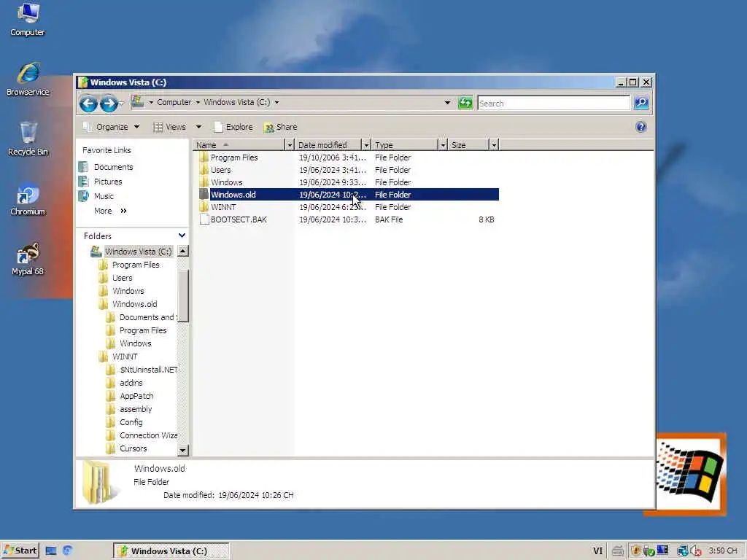
Task: Select the Windows.old row in file list
Action: click(348, 194)
